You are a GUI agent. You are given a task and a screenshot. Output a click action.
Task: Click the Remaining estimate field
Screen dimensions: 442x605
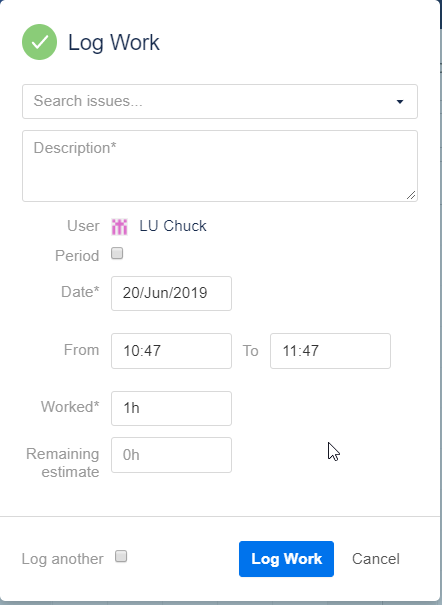click(171, 455)
